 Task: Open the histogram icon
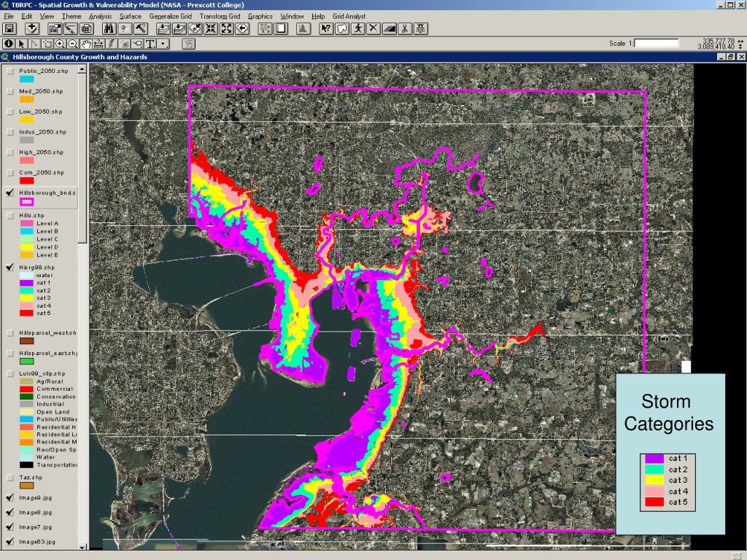303,29
